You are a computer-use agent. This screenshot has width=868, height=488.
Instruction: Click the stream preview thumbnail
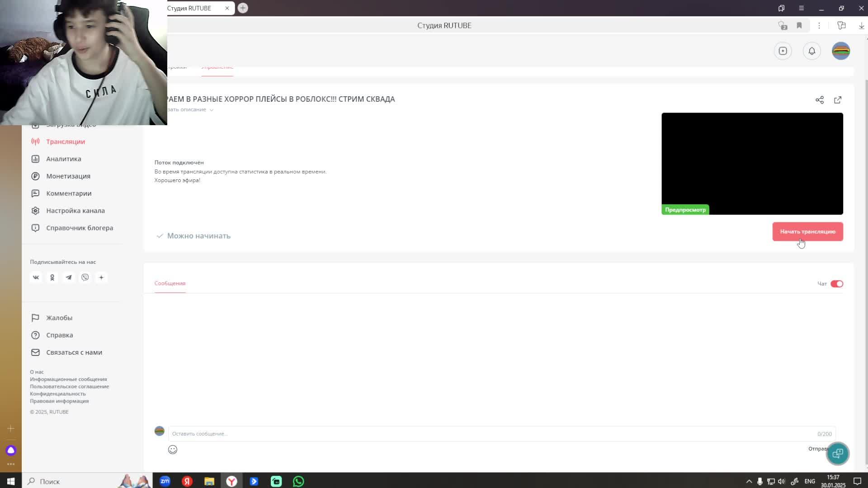[x=752, y=164]
